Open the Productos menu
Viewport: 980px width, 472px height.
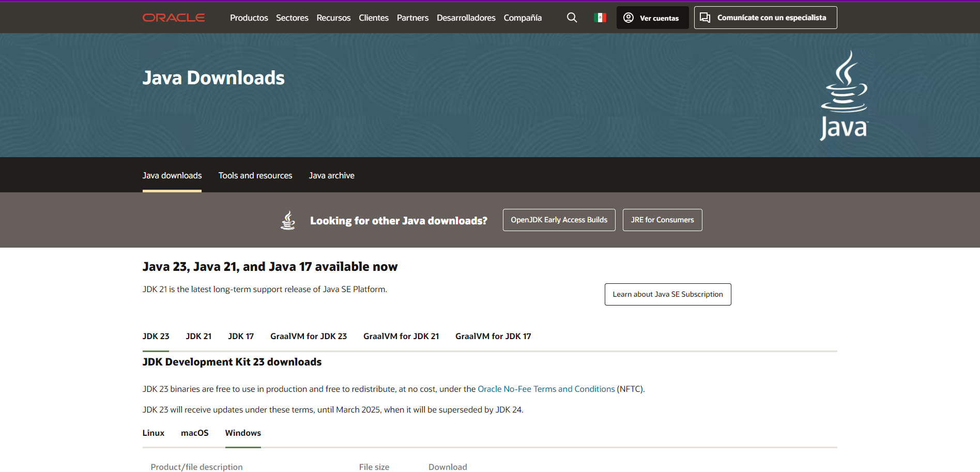249,18
